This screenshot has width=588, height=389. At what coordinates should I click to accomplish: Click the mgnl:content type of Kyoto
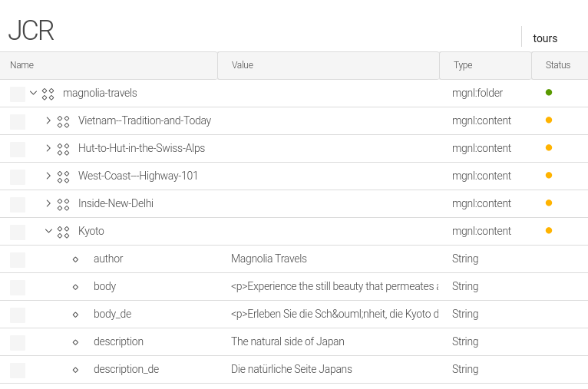pyautogui.click(x=481, y=231)
